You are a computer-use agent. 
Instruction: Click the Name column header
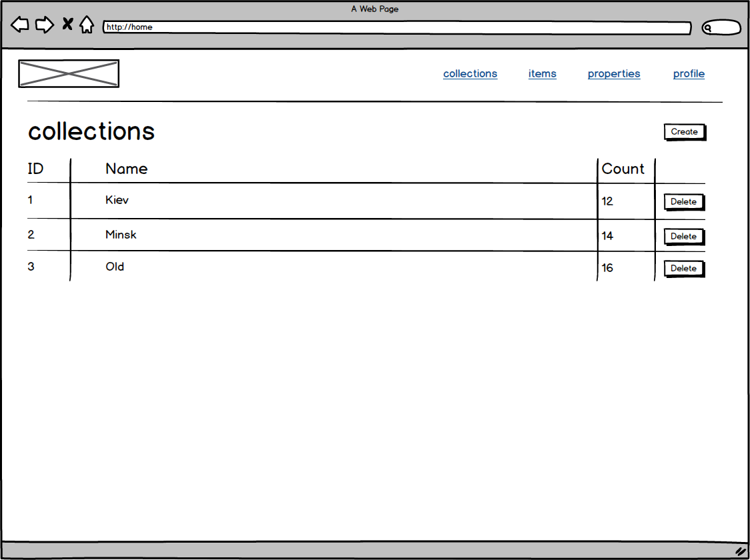[126, 169]
